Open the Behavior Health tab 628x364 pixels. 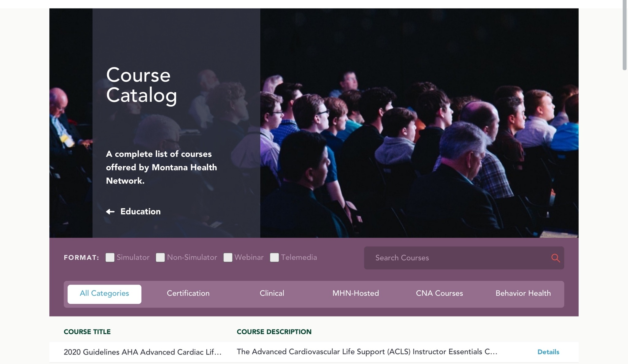523,294
